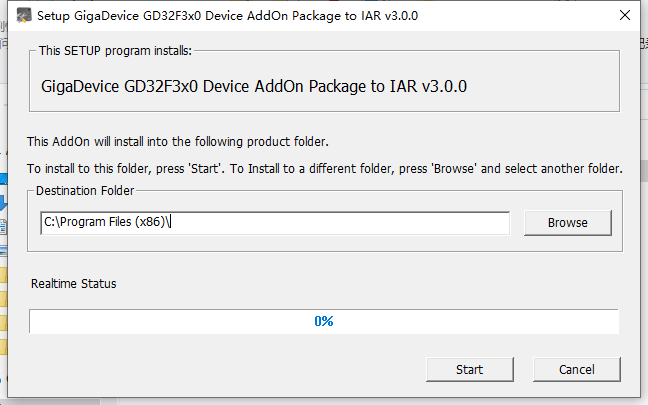The height and width of the screenshot is (405, 648).
Task: Click the 'This AddOn will install' sentence
Action: (177, 141)
